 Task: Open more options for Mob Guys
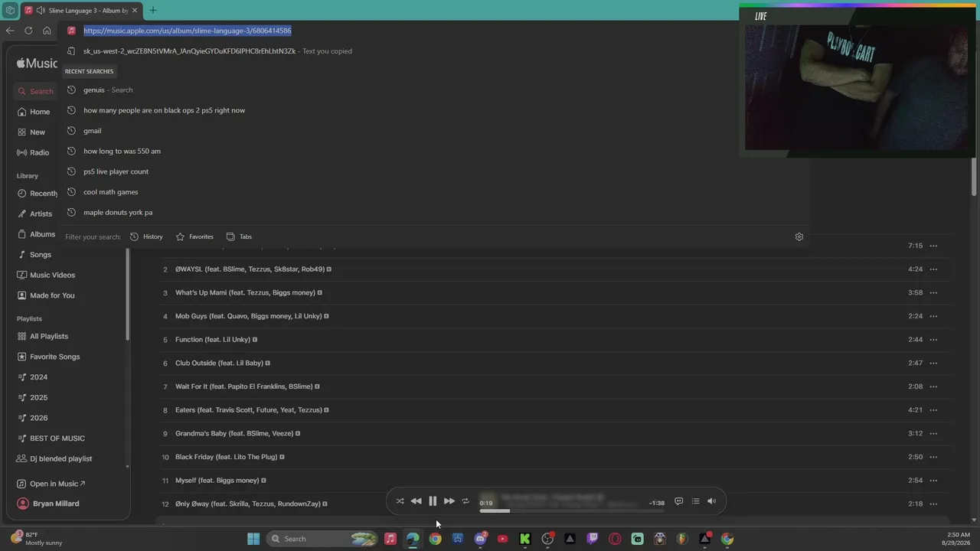933,316
